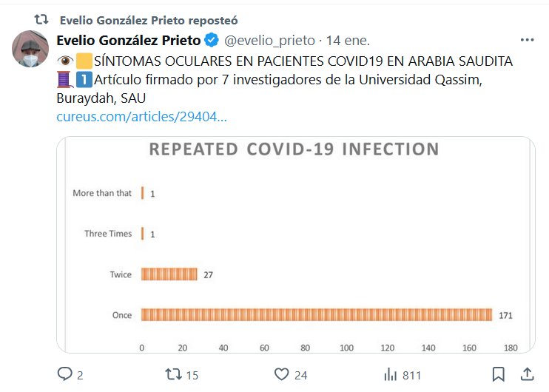This screenshot has height=392, width=549.
Task: Like the tweet with heart icon
Action: pos(281,374)
